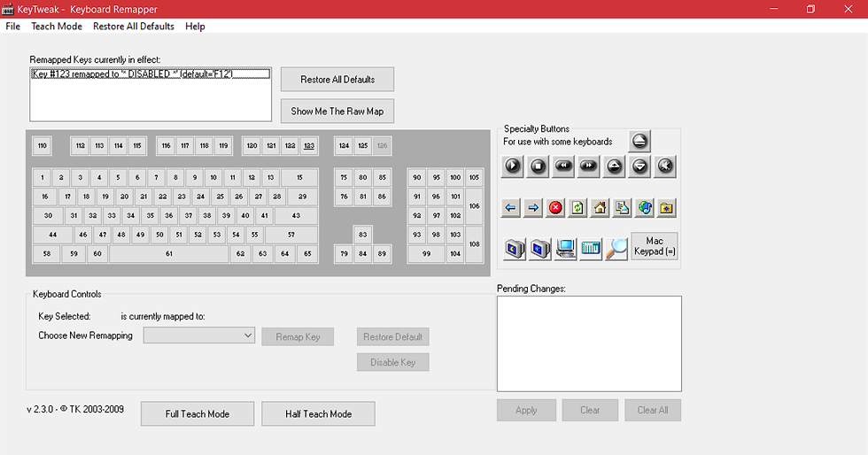Click Show Me The Raw Map
Screen dimensions: 868x455
[337, 112]
